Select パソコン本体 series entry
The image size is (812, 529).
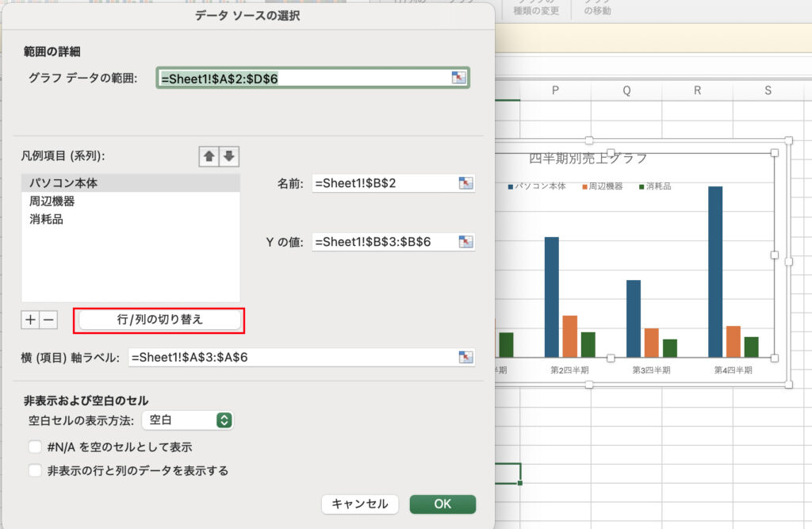(63, 183)
